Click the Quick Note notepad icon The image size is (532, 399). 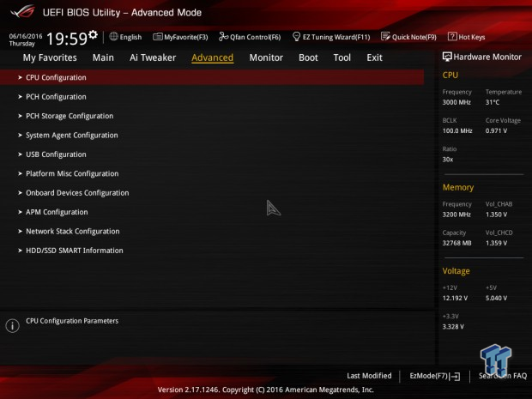385,37
